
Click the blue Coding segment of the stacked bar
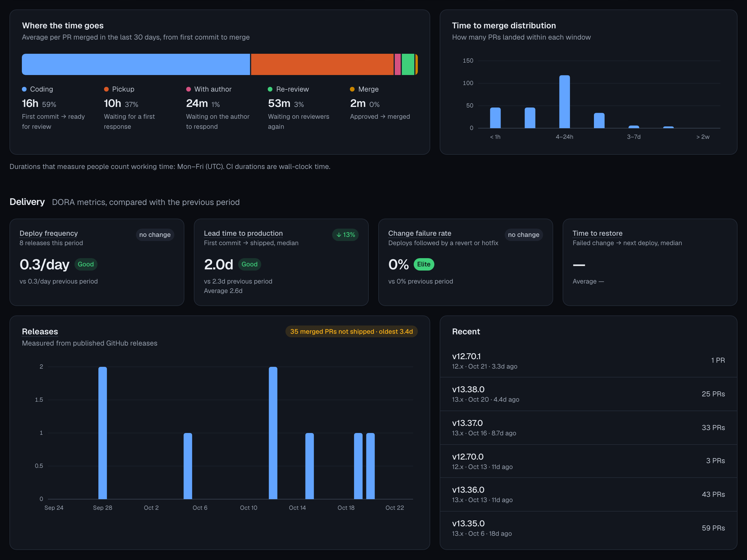coord(136,64)
